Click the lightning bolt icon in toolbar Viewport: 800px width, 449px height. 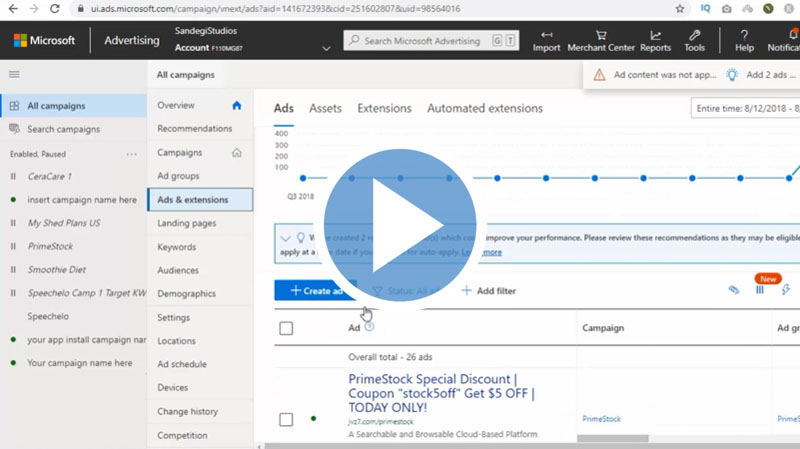tap(786, 290)
